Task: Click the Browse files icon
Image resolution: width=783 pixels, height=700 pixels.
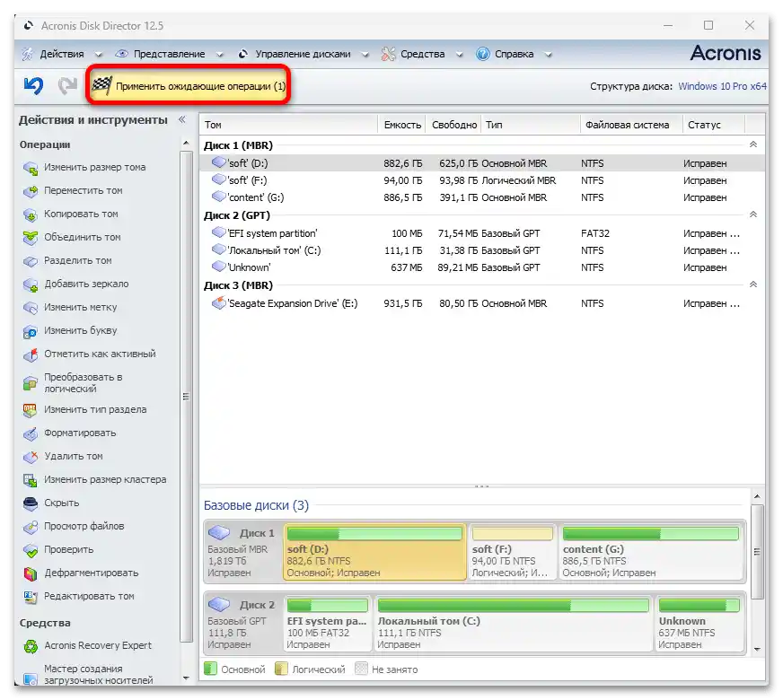Action: pos(31,527)
